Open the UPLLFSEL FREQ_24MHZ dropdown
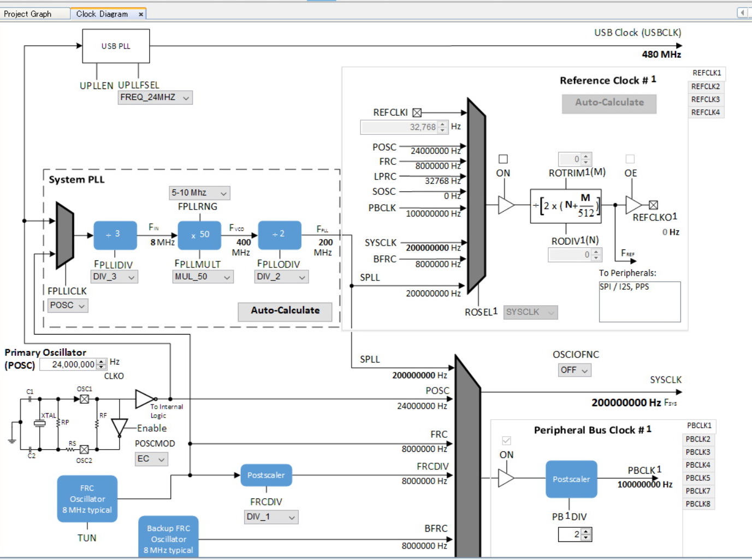 (x=155, y=97)
